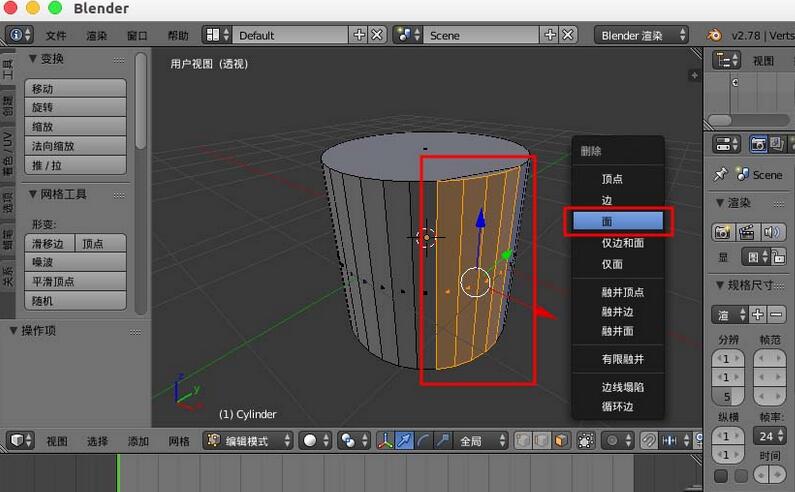Viewport: 795px width, 492px height.
Task: Open the proportional editing dropdown
Action: [x=617, y=440]
